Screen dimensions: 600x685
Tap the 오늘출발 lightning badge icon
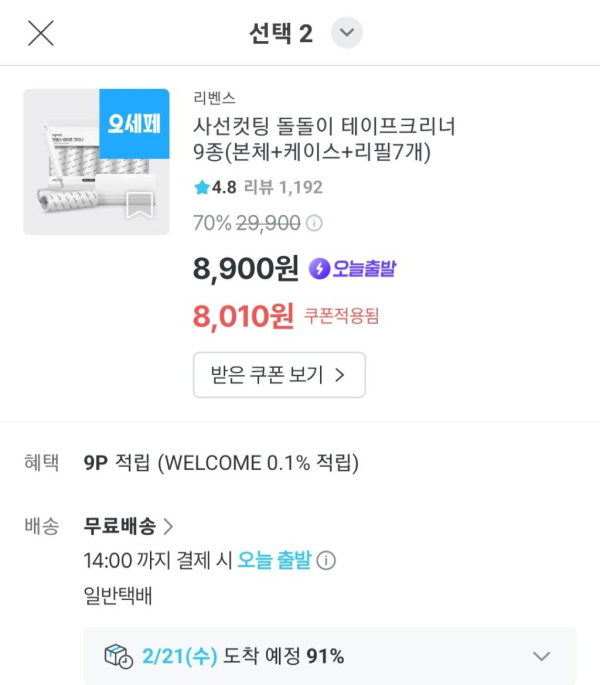coord(319,268)
